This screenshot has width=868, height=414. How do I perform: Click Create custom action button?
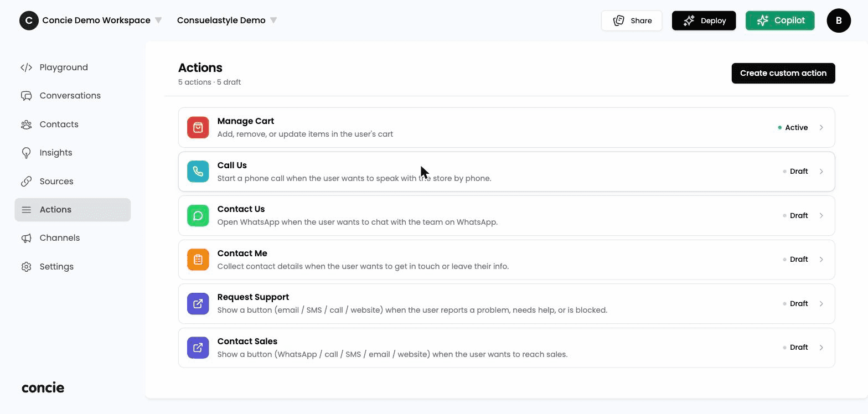point(783,73)
